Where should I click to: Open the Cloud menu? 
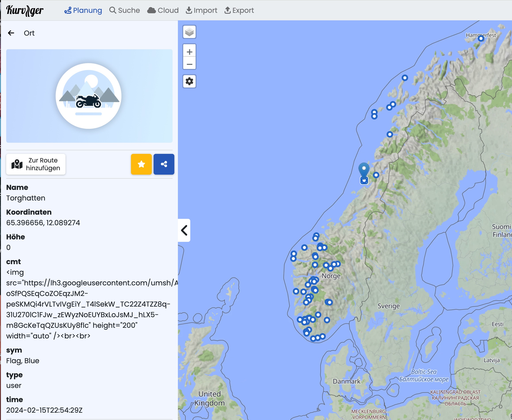pyautogui.click(x=163, y=10)
